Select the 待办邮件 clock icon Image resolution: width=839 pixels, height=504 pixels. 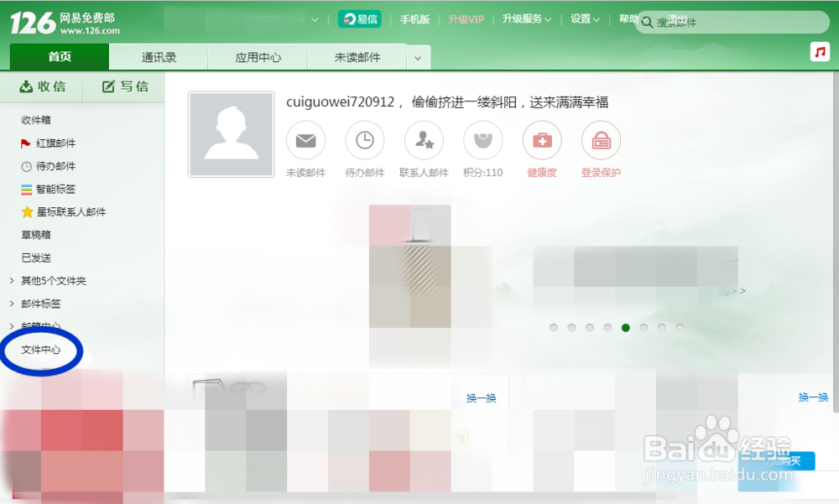coord(364,140)
